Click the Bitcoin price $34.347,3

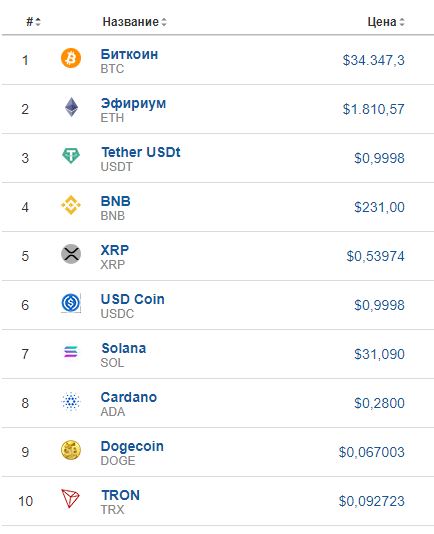point(374,60)
